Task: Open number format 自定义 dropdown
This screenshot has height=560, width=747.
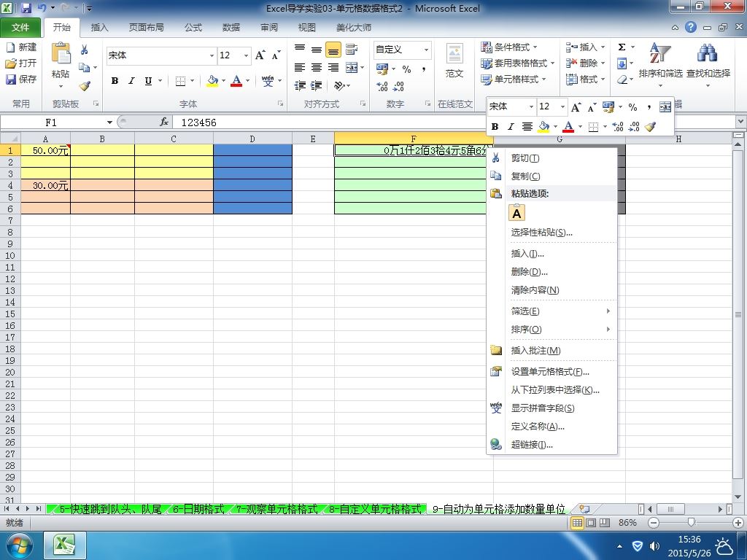Action: pyautogui.click(x=426, y=50)
